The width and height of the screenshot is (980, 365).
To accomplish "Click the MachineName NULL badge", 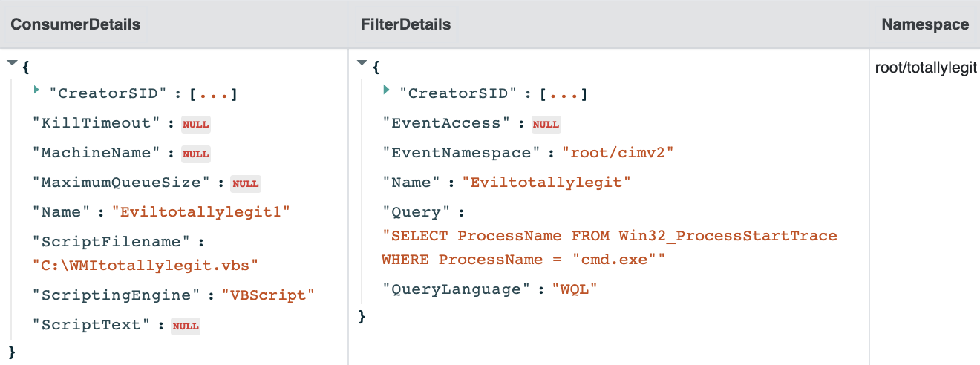I will 196,154.
